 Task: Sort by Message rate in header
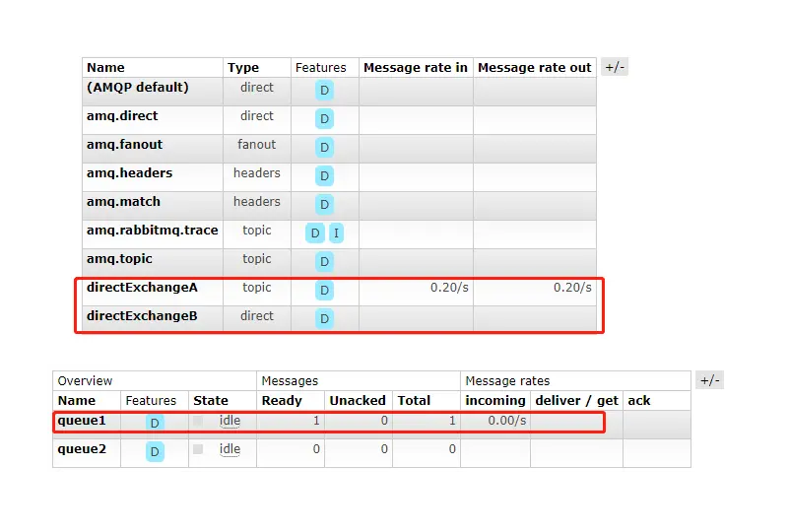click(416, 68)
